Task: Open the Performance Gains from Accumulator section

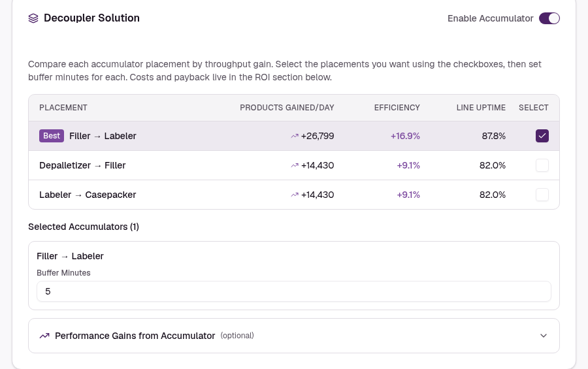Action: 294,336
